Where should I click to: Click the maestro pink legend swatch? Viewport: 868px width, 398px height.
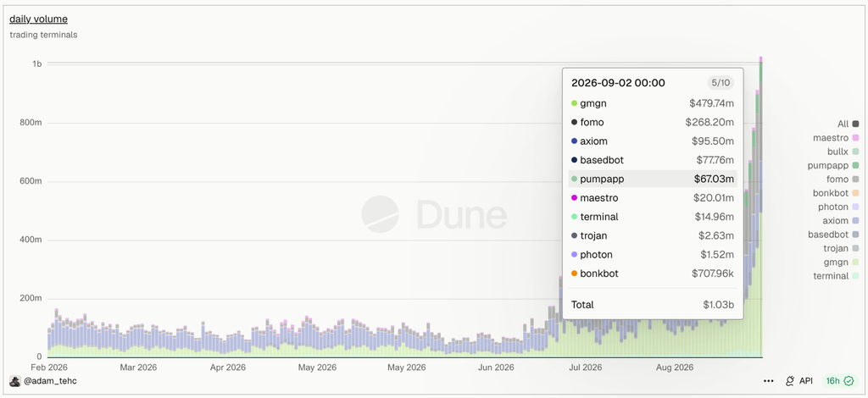[856, 138]
